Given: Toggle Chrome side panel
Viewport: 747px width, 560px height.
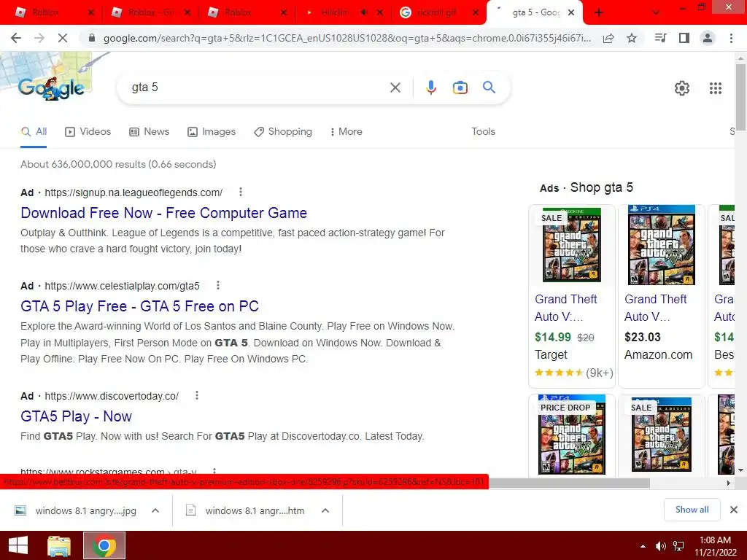Looking at the screenshot, I should point(684,38).
